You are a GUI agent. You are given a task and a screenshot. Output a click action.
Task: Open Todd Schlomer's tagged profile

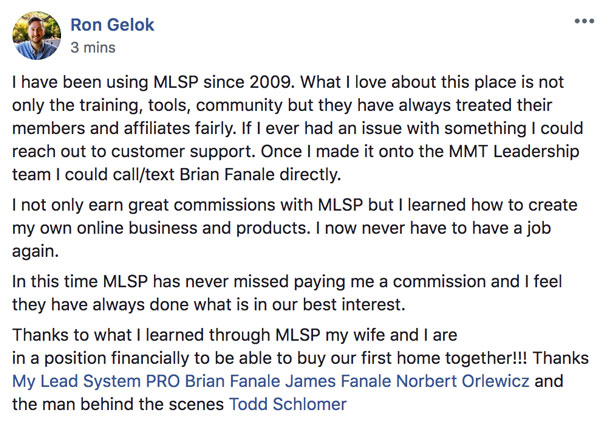(288, 404)
